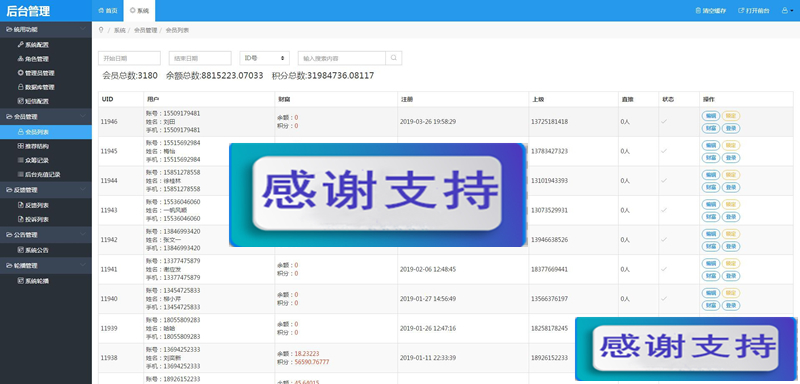800x384 pixels.
Task: Click the 角色管理 role icon in sidebar
Action: (20, 59)
